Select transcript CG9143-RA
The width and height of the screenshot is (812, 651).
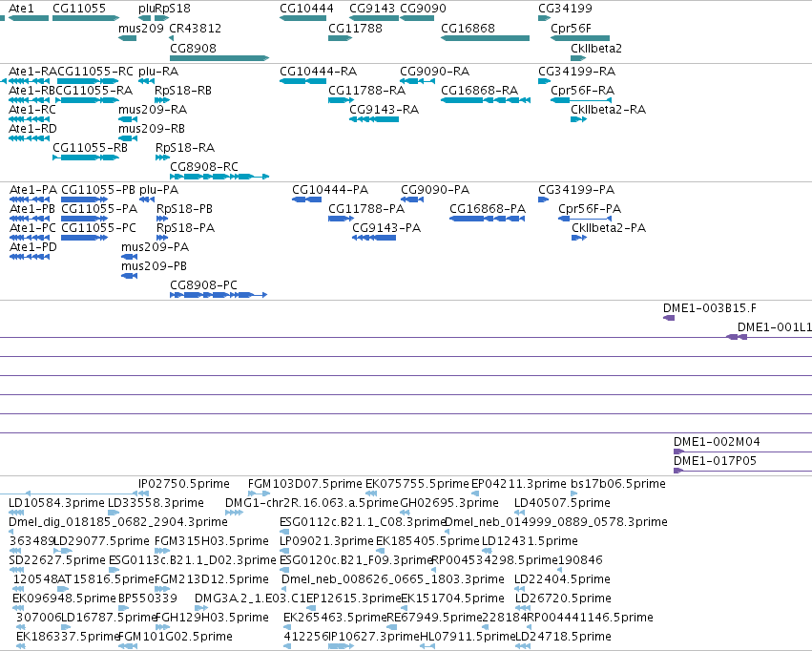tap(374, 119)
